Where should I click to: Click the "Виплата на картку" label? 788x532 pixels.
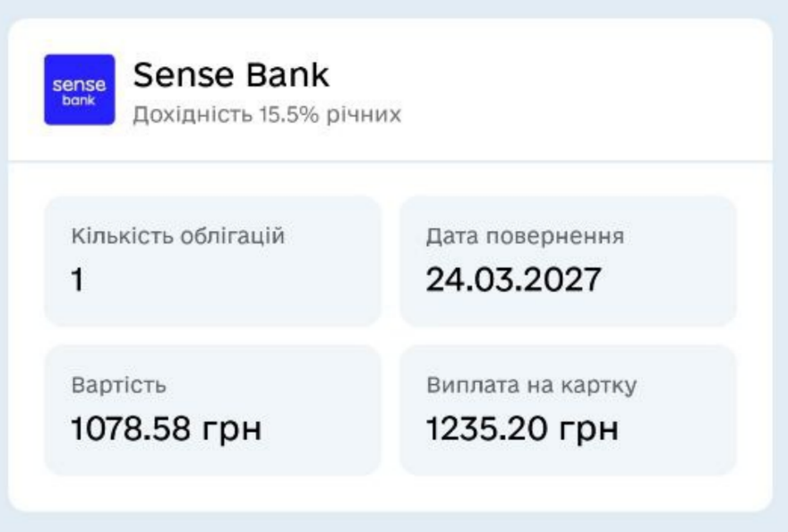coord(531,386)
